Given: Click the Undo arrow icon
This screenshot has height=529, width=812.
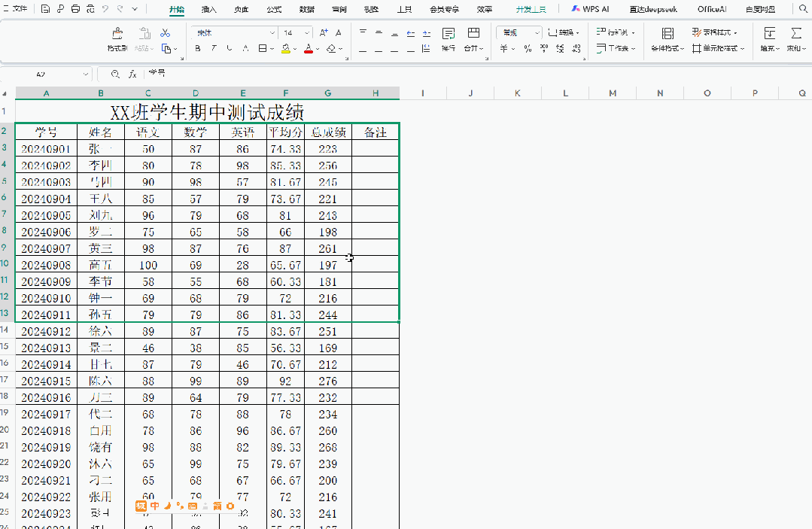Looking at the screenshot, I should point(105,9).
